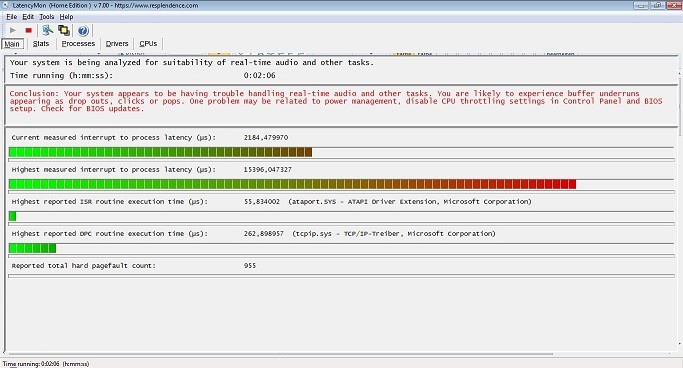This screenshot has width=683, height=368.
Task: Click the 'Highest measured interrupt to process latency' label
Action: 114,169
